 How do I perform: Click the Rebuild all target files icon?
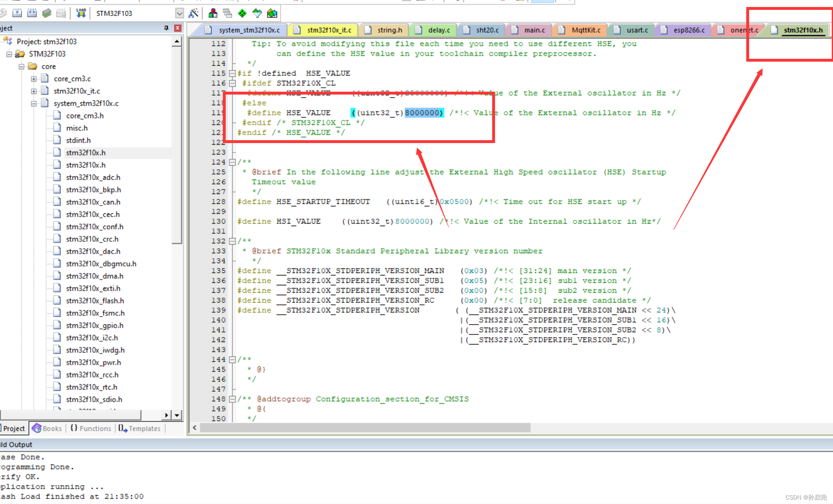click(32, 13)
